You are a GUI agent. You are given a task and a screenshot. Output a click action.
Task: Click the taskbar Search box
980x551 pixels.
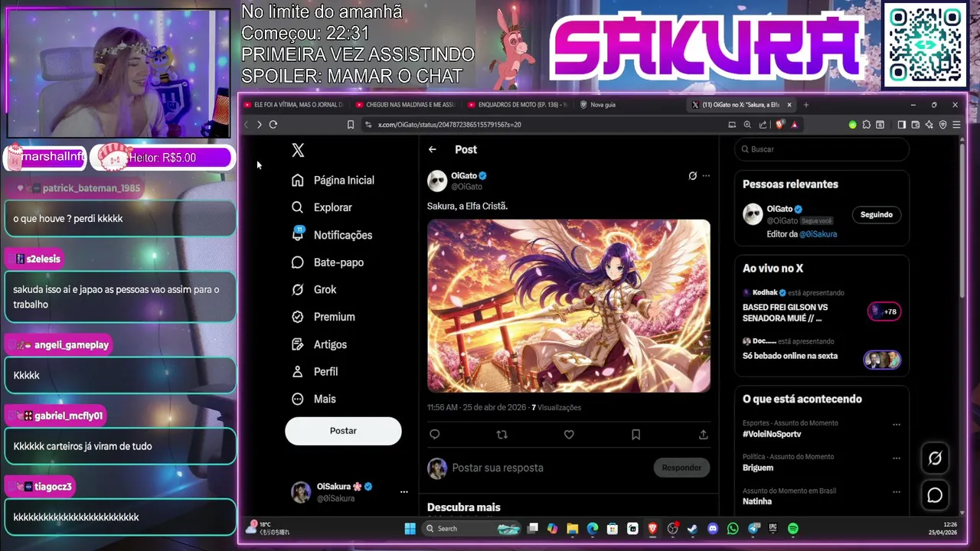pos(473,529)
